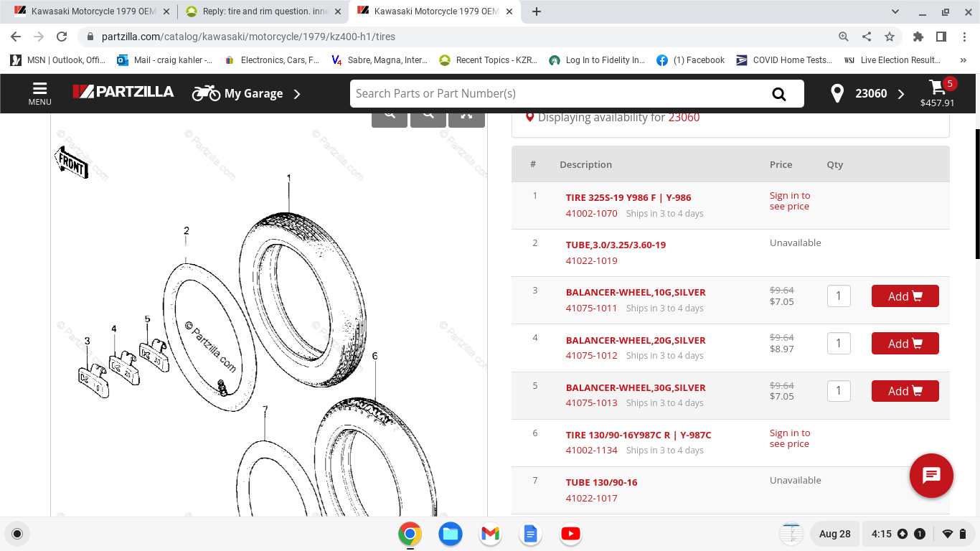Image resolution: width=980 pixels, height=551 pixels.
Task: Click the 'Sign in to see price' link for item 6
Action: 789,438
